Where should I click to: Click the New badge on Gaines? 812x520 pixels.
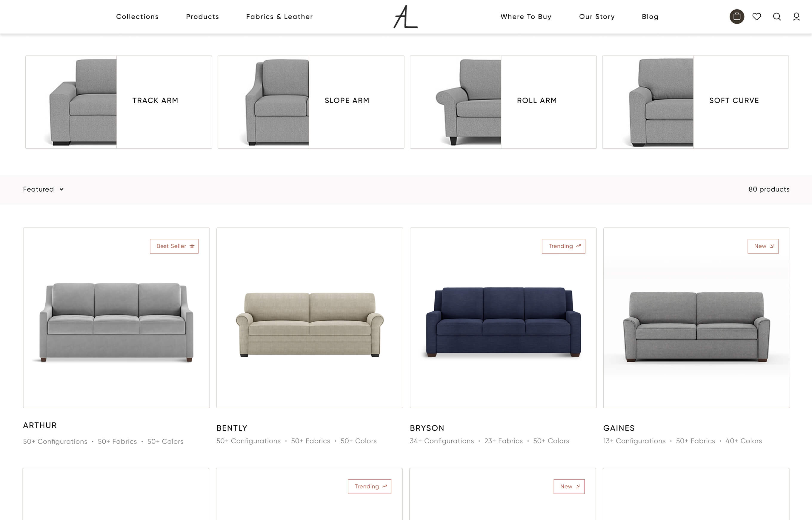point(763,246)
